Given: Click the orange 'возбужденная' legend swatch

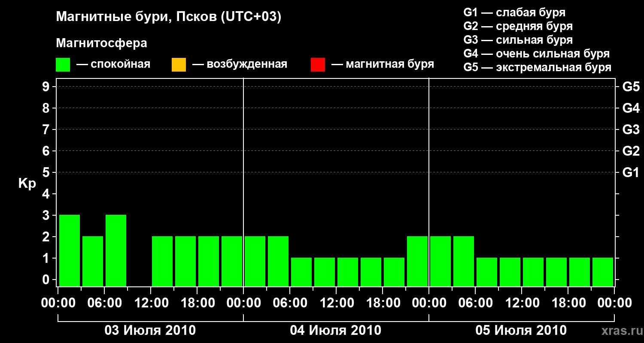Looking at the screenshot, I should 179,65.
